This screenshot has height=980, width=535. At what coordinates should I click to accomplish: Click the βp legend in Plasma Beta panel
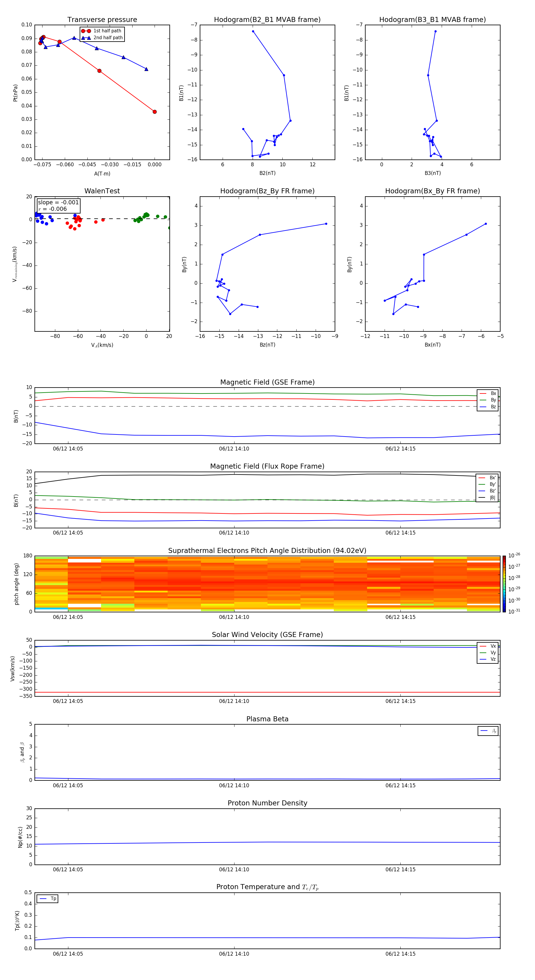tap(488, 731)
